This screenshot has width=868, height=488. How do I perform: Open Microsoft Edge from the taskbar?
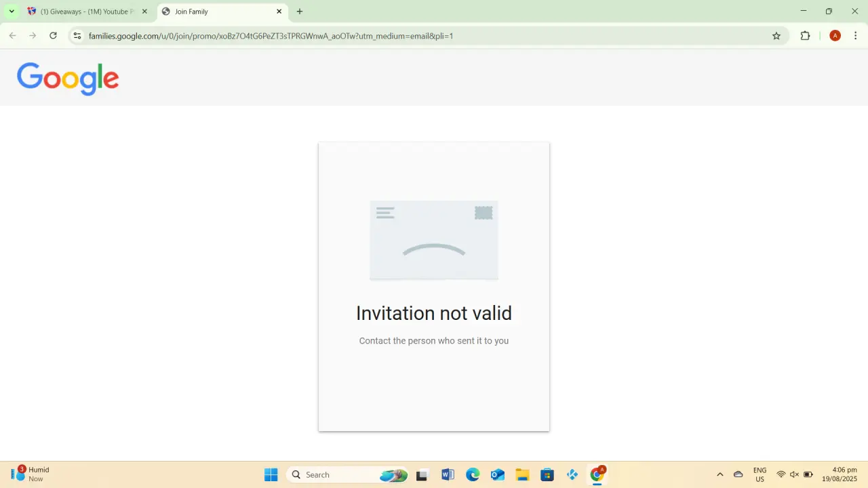click(473, 474)
